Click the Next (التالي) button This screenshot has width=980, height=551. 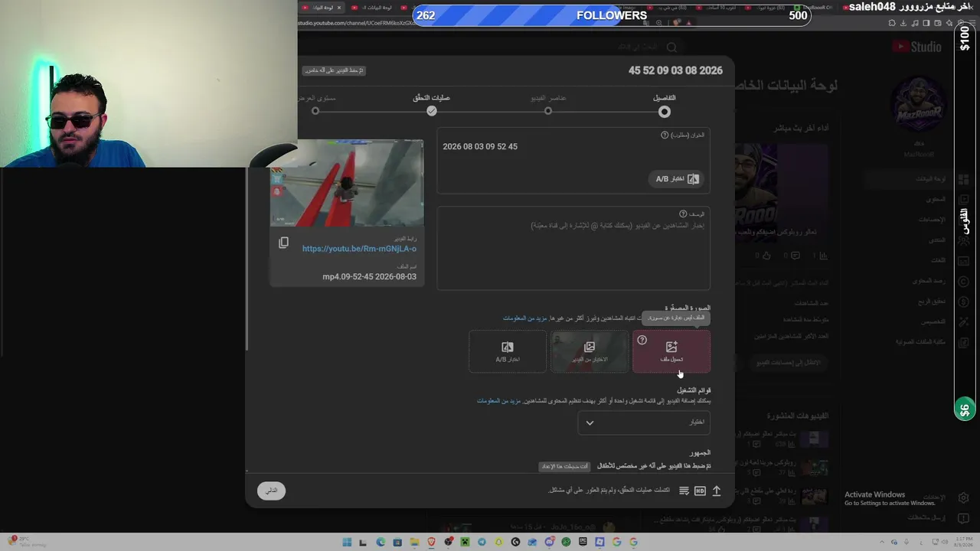pyautogui.click(x=271, y=491)
